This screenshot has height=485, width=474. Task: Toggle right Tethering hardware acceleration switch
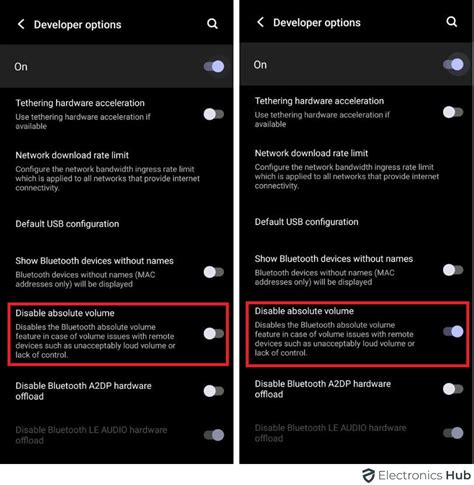(x=453, y=112)
